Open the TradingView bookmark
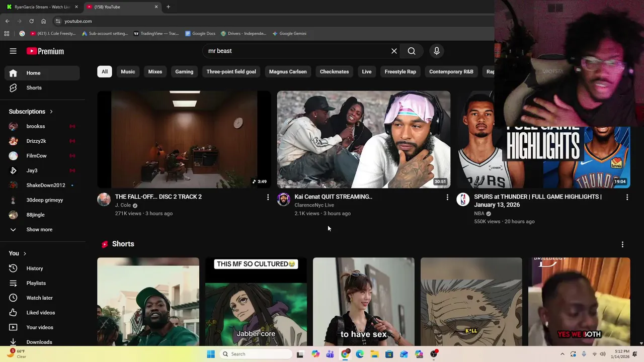 pos(156,34)
